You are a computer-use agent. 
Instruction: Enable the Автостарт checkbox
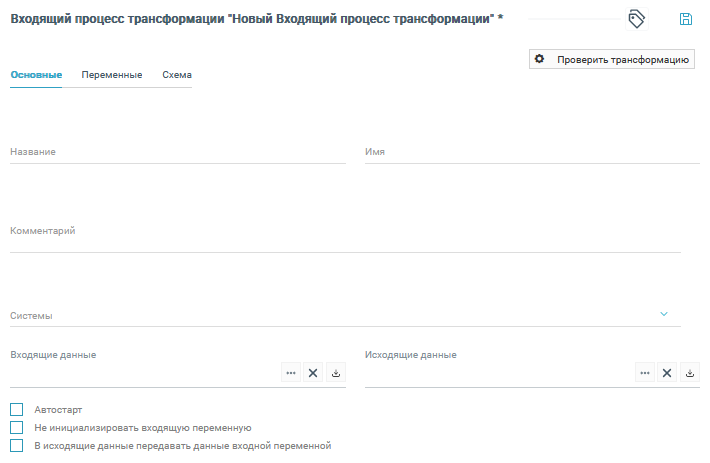(x=16, y=410)
